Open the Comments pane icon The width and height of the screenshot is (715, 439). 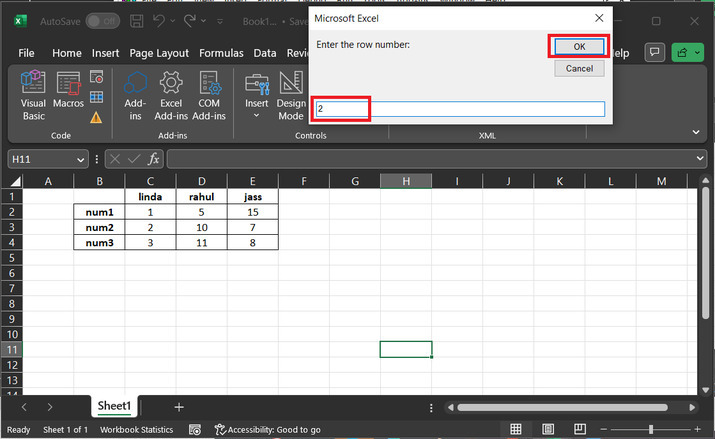tap(655, 52)
